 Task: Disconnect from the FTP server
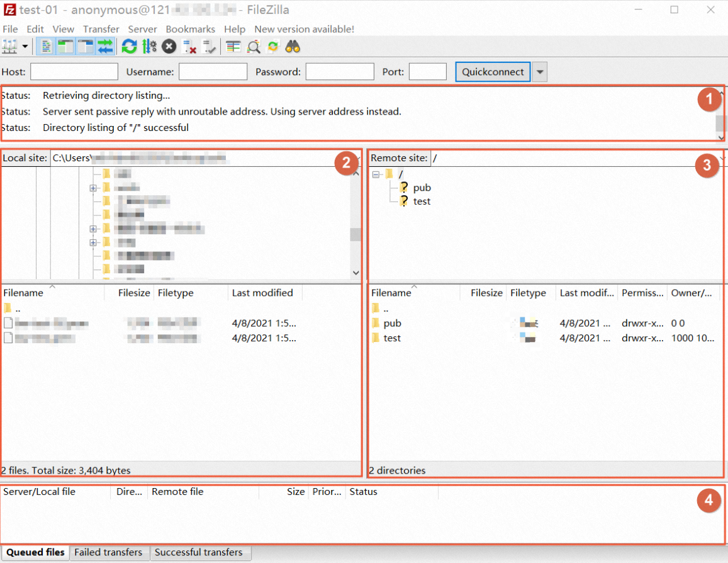tap(188, 46)
